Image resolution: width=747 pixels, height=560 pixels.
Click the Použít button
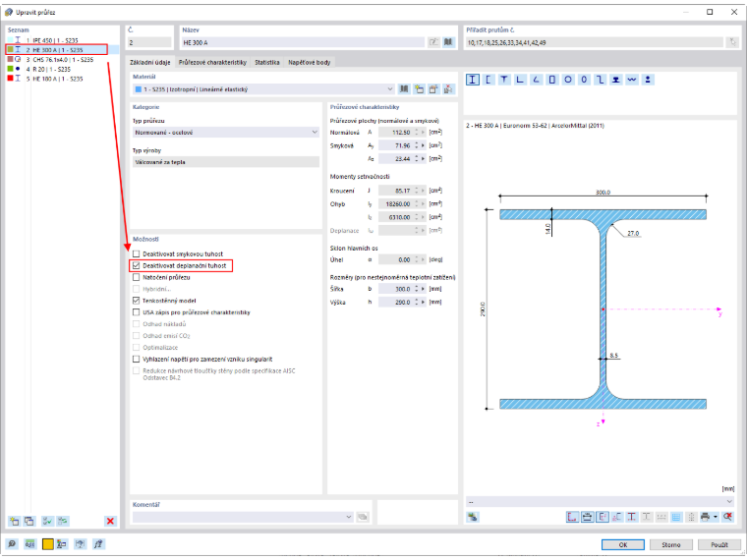click(x=719, y=544)
